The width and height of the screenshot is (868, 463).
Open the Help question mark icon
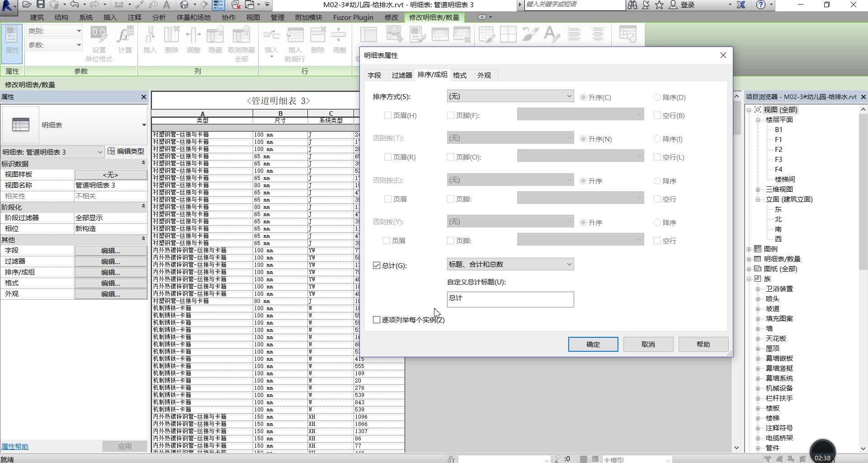761,5
